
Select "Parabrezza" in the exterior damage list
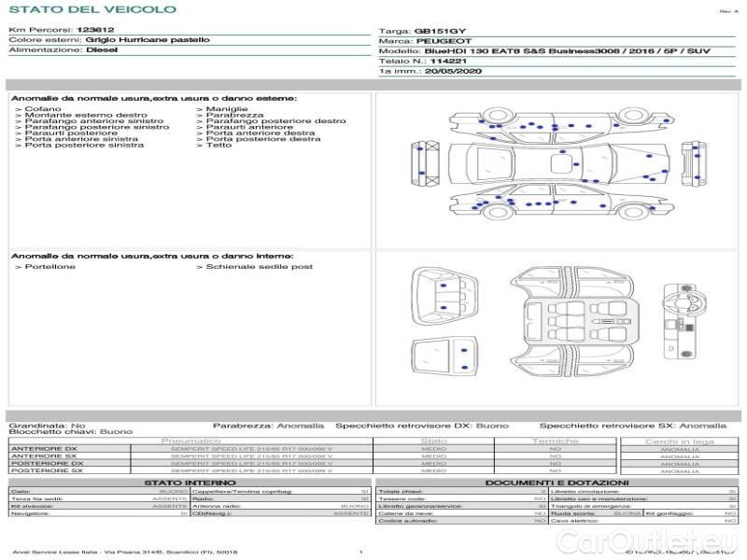(x=235, y=115)
